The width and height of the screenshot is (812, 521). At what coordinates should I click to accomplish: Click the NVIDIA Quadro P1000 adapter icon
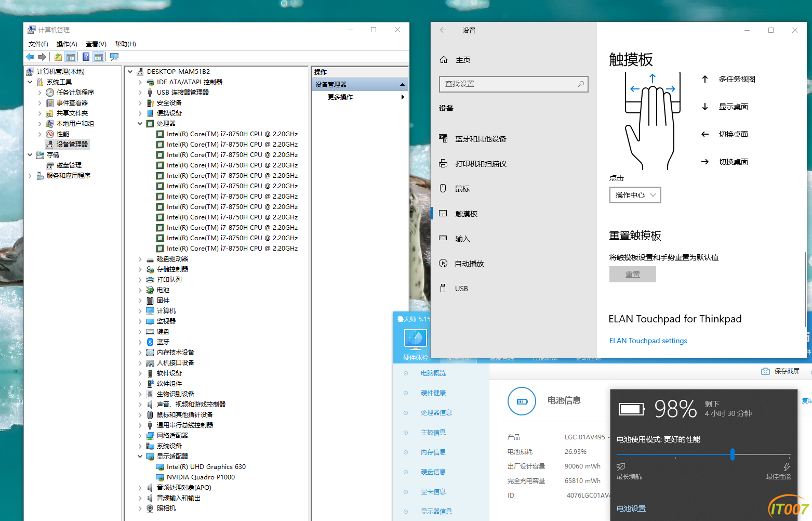[160, 477]
